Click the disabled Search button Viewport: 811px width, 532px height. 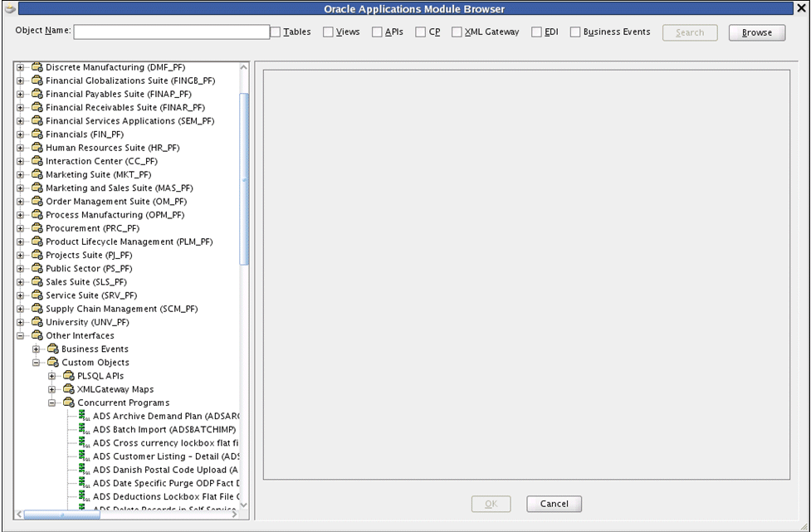click(690, 32)
